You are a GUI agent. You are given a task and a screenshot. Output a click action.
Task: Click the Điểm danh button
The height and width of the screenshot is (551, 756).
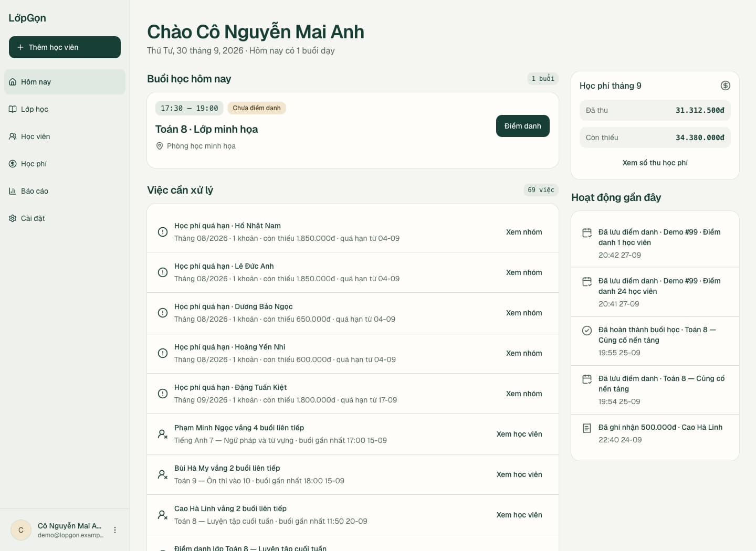(523, 126)
